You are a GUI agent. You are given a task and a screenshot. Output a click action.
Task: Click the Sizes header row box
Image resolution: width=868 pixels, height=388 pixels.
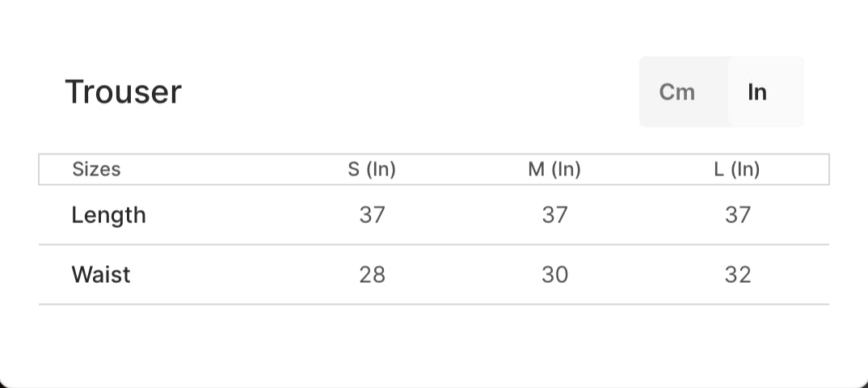[x=434, y=170]
